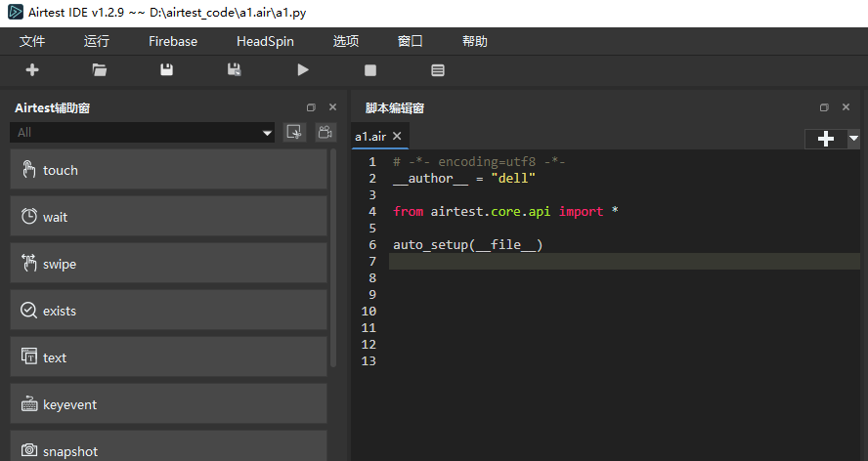Open the Firebase menu
Image resolution: width=868 pixels, height=461 pixels.
[173, 41]
